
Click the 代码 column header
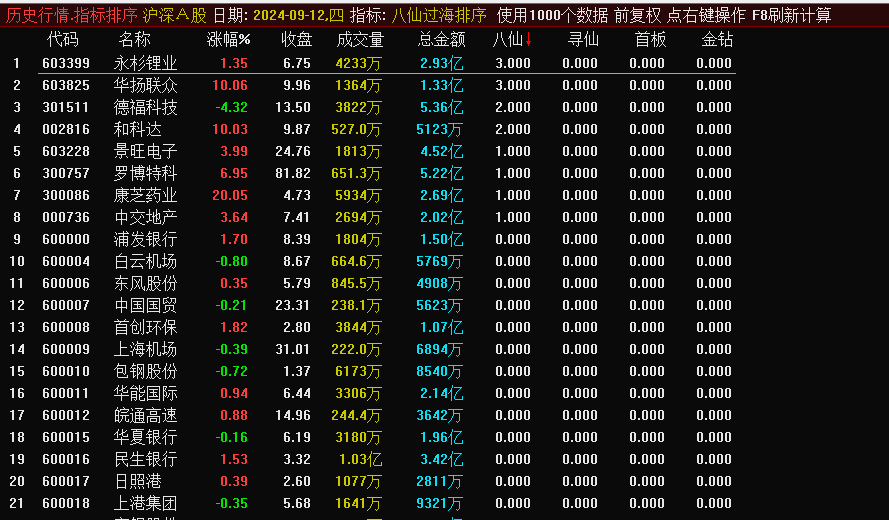click(x=62, y=40)
